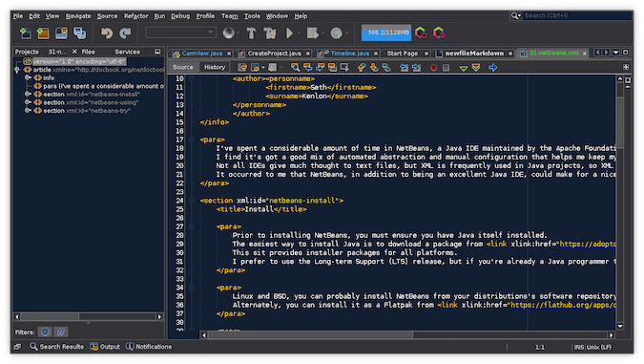Start macro recording with red button
This screenshot has width=644, height=364.
[x=434, y=68]
